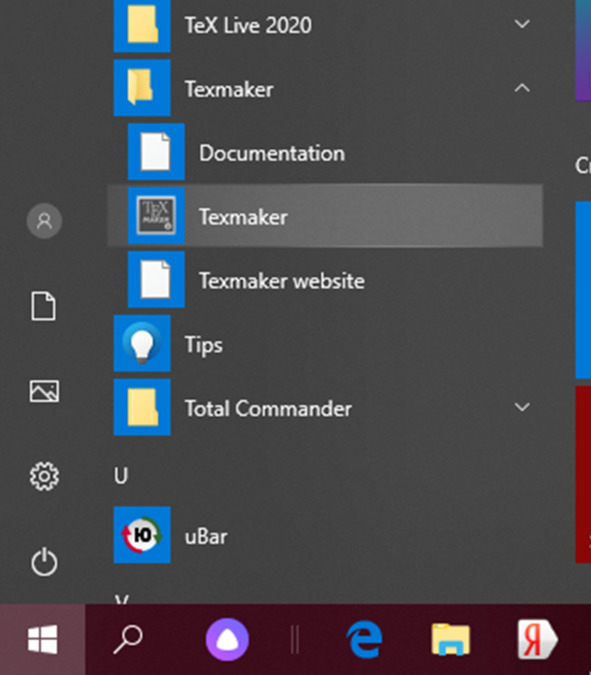591x675 pixels.
Task: Open the Documents sidebar icon
Action: pos(44,306)
